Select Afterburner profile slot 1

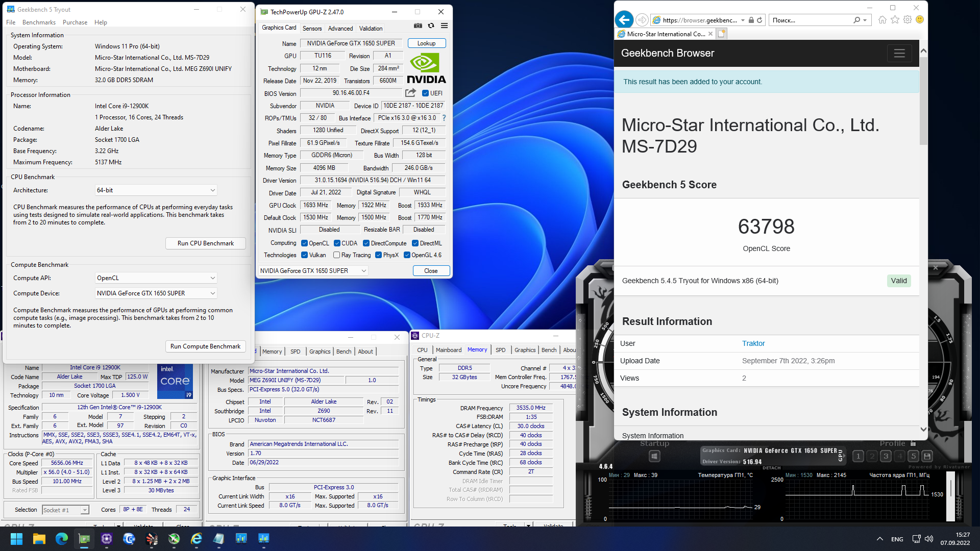858,456
